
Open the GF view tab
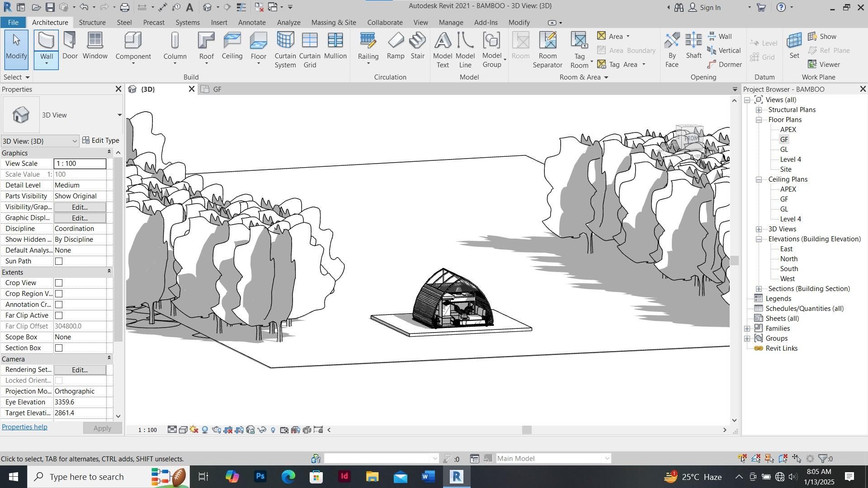pos(217,89)
